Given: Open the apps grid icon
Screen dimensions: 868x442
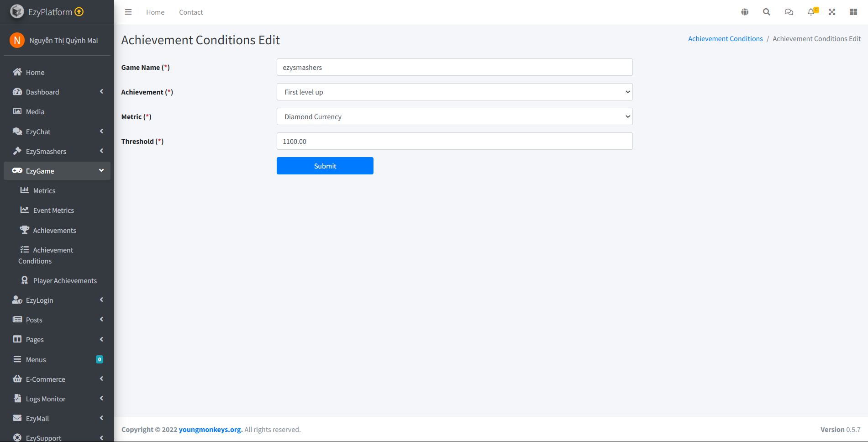Looking at the screenshot, I should (853, 12).
